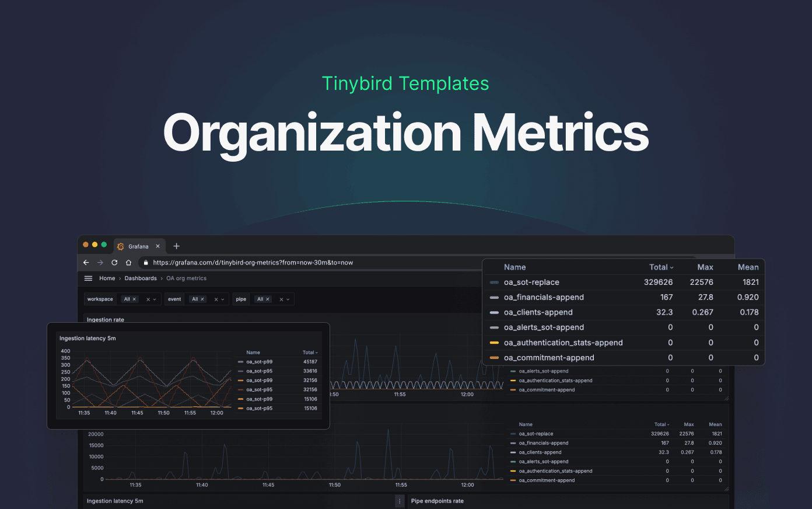Click the orange oa_commitment-append color swatch in enlarged legend

(x=494, y=358)
